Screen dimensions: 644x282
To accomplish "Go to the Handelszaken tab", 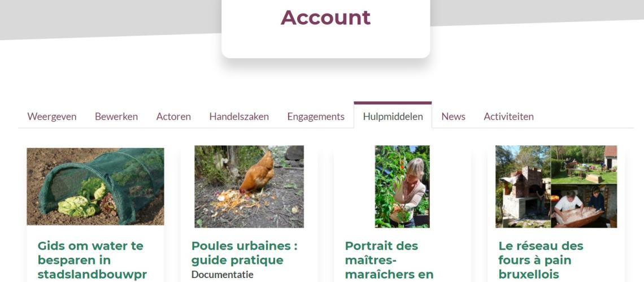I will (239, 116).
